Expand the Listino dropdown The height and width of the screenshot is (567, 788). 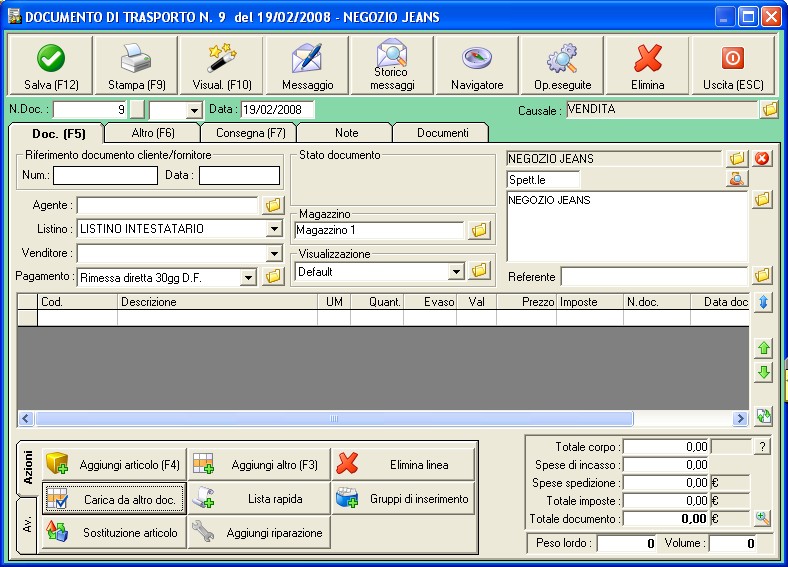tap(274, 229)
